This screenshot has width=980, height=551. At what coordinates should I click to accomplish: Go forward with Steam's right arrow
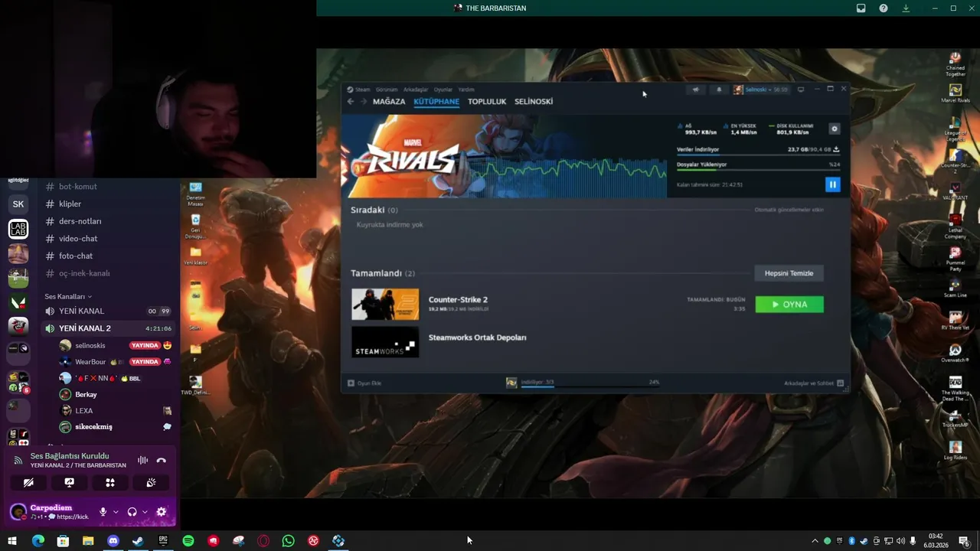point(364,101)
